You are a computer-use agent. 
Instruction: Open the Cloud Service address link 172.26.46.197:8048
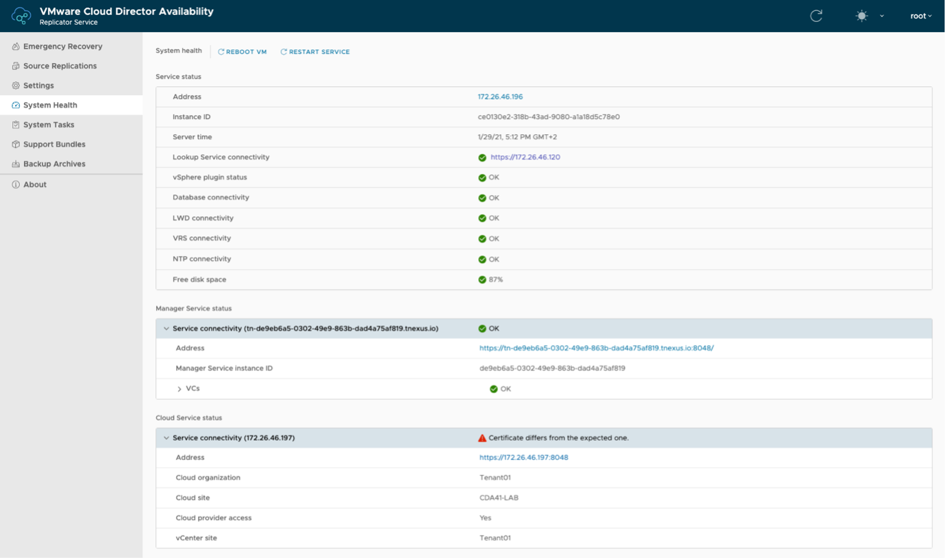[523, 458]
